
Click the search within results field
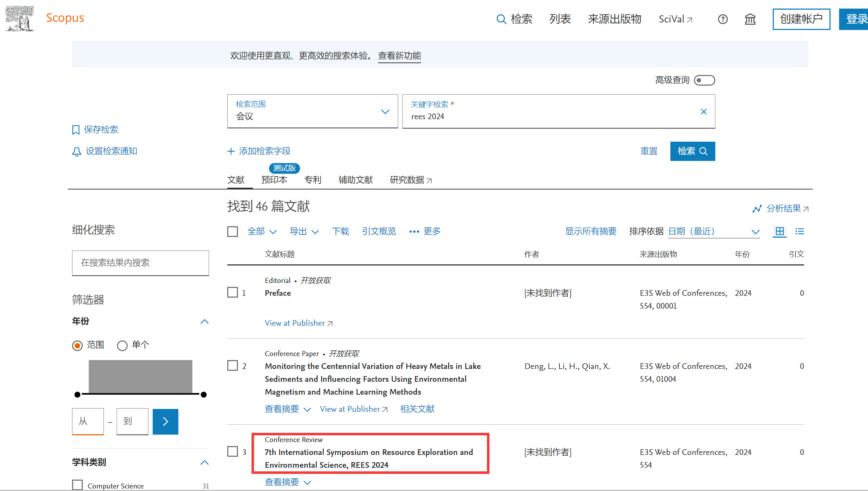[140, 263]
